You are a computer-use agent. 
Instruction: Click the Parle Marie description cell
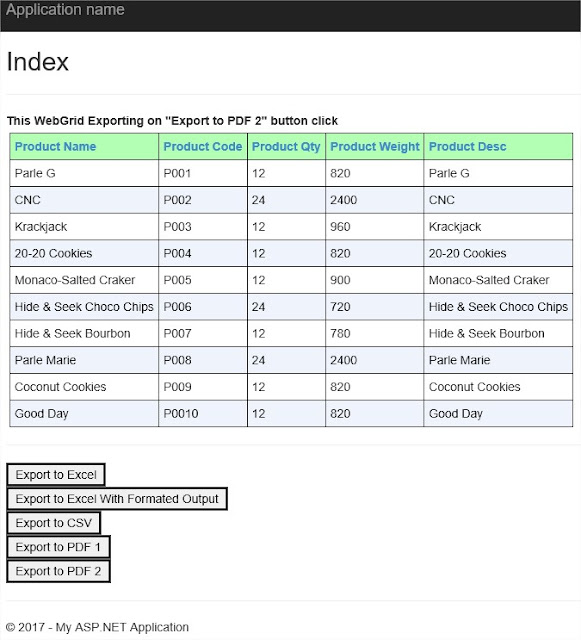(498, 360)
